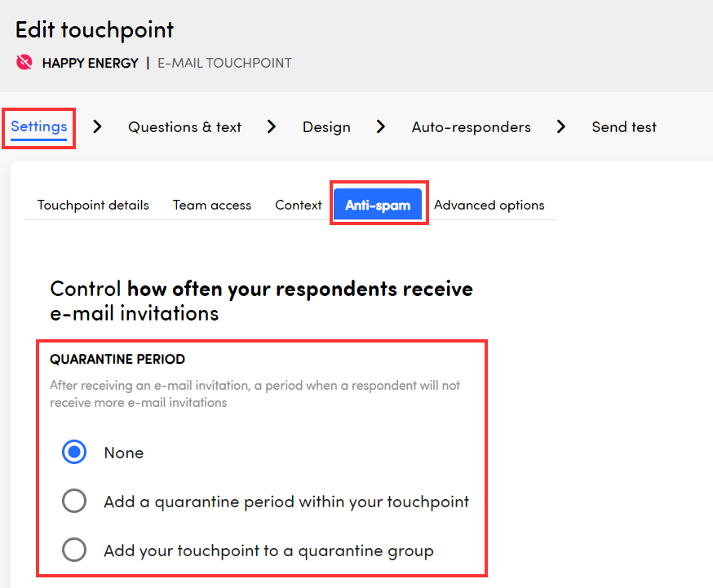Open the Team access tab
Screen dimensions: 713x588
[x=212, y=205]
